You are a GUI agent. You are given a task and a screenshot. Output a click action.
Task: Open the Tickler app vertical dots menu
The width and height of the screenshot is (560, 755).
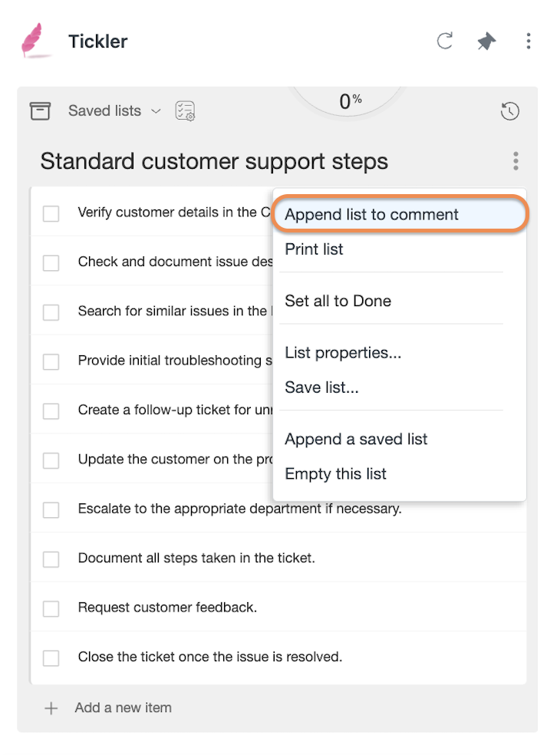pos(529,41)
